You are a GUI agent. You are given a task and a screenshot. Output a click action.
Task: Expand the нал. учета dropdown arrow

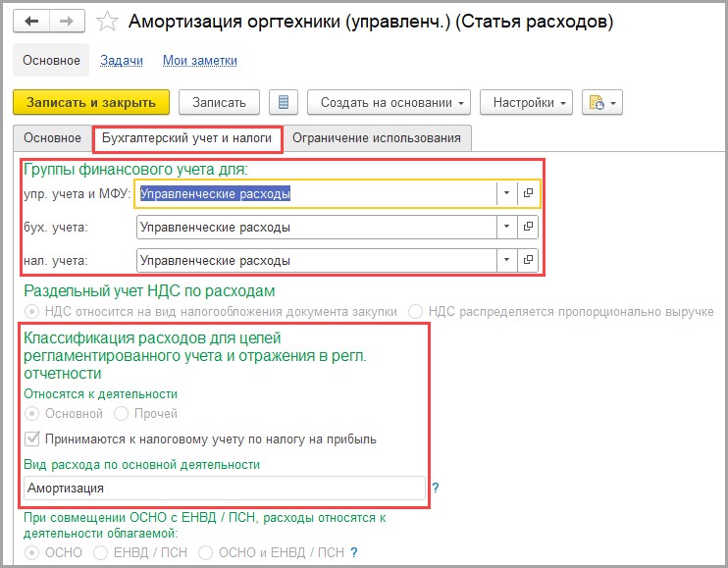pyautogui.click(x=506, y=260)
